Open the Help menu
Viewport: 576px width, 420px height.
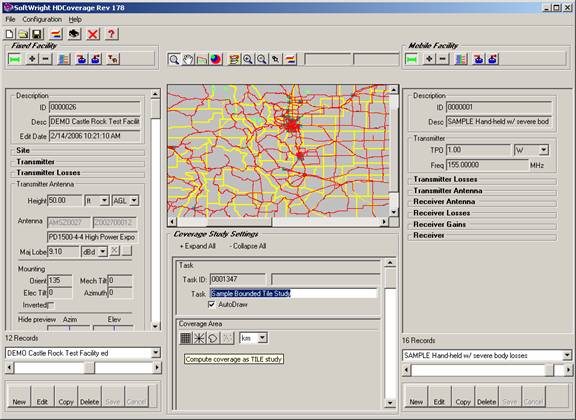(x=75, y=19)
